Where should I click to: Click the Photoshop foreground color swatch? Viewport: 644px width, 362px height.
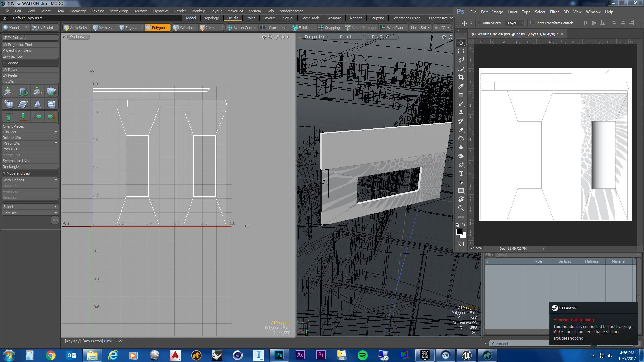coord(459,232)
